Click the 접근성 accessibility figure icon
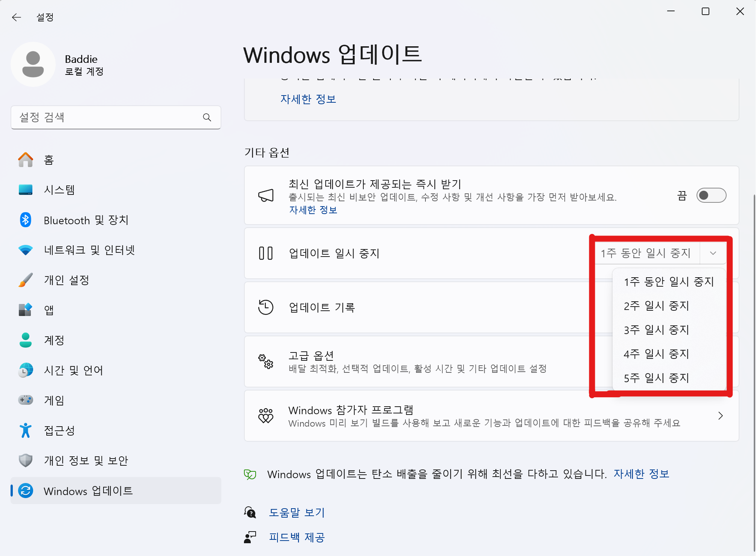The height and width of the screenshot is (556, 756). point(26,430)
